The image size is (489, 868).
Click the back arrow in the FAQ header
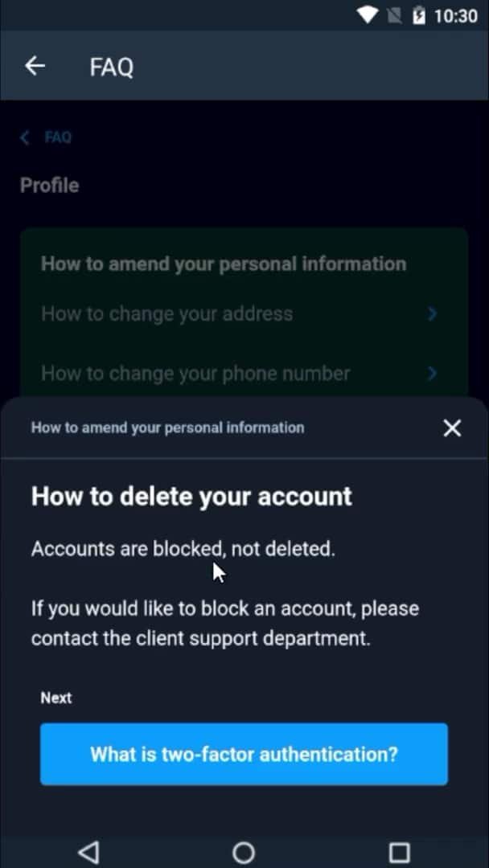(35, 66)
